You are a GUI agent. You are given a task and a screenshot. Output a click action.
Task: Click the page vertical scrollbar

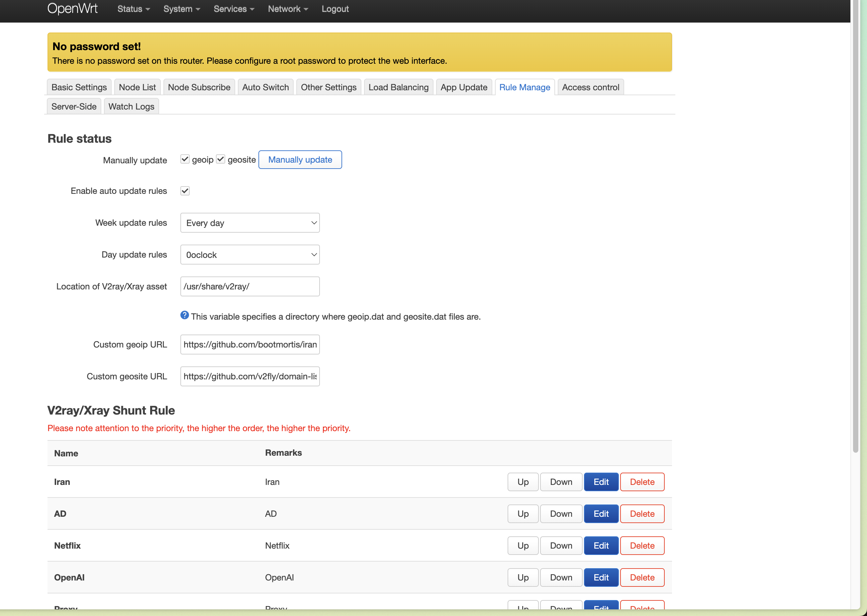[855, 228]
